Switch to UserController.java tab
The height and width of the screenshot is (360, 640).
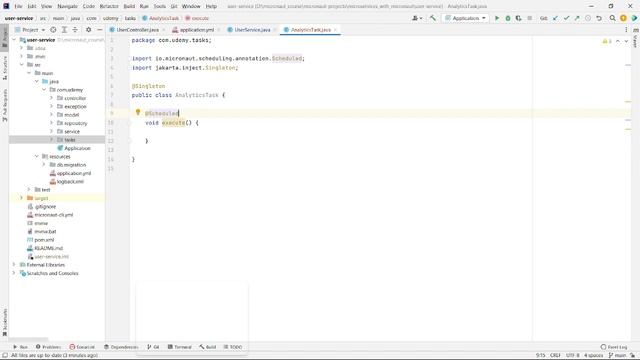click(138, 30)
